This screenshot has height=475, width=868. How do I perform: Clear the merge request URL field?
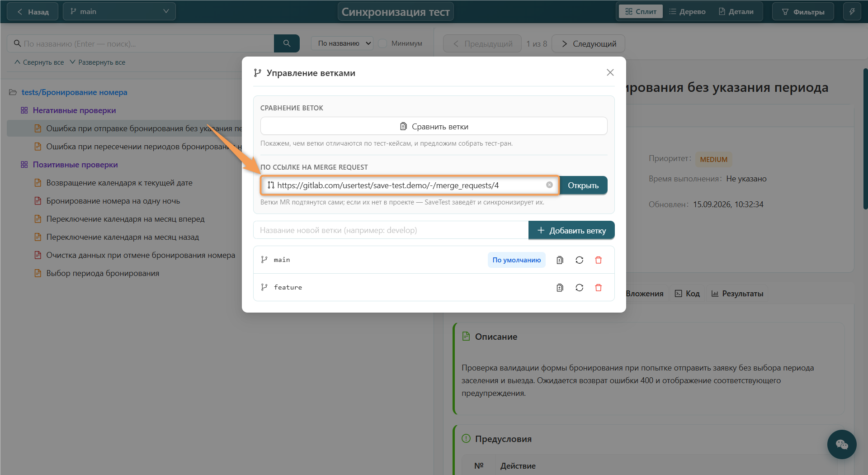click(x=549, y=185)
